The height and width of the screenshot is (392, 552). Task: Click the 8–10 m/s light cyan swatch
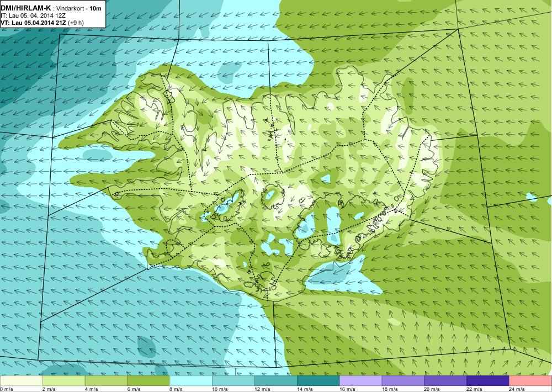191,381
